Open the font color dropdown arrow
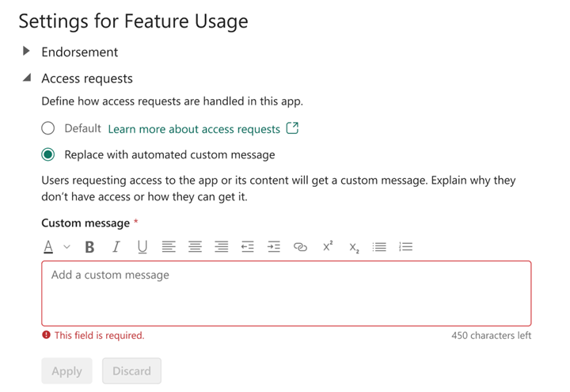The height and width of the screenshot is (392, 570). coord(66,247)
